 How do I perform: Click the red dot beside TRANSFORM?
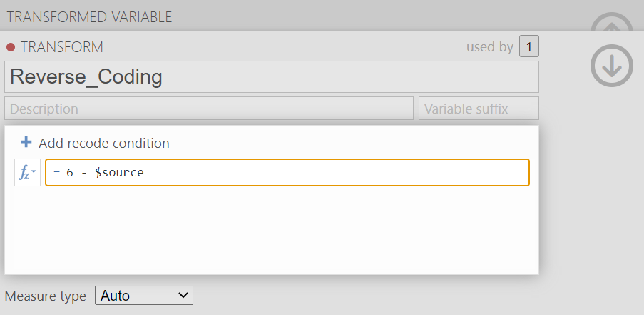click(11, 47)
